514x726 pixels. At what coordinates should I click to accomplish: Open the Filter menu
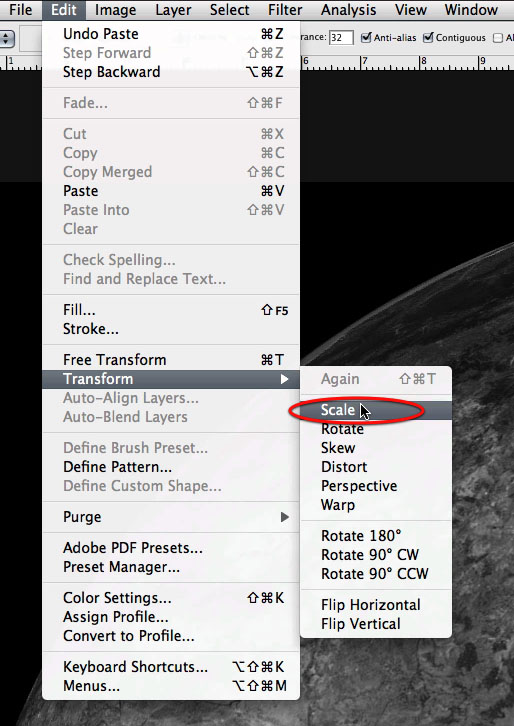pos(285,10)
